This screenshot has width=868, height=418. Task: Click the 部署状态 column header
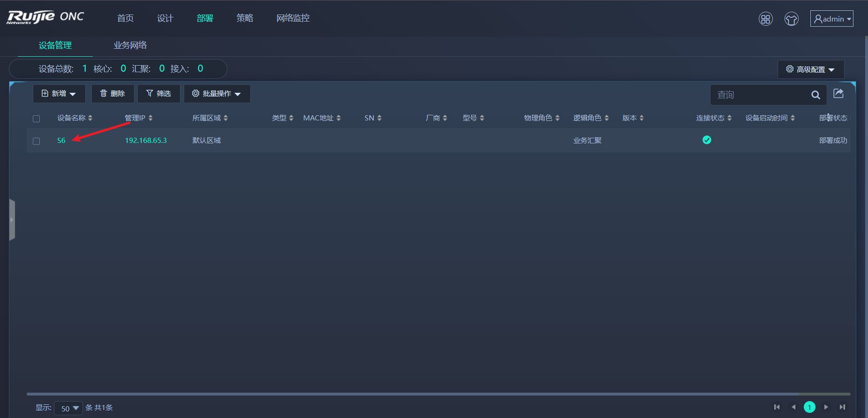coord(833,118)
